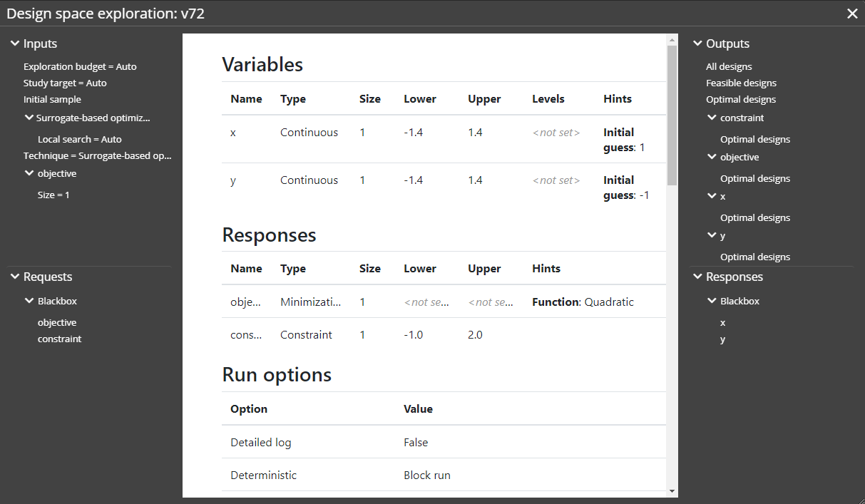The height and width of the screenshot is (504, 865).
Task: Close the Design space exploration dialog
Action: point(851,14)
